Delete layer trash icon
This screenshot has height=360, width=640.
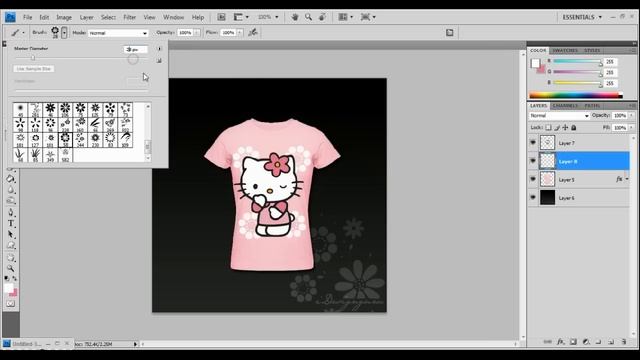pos(624,342)
